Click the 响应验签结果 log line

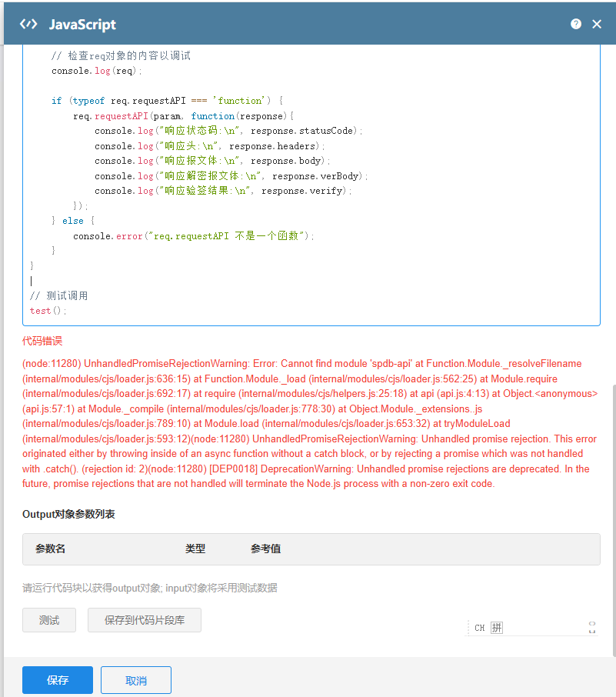[223, 191]
